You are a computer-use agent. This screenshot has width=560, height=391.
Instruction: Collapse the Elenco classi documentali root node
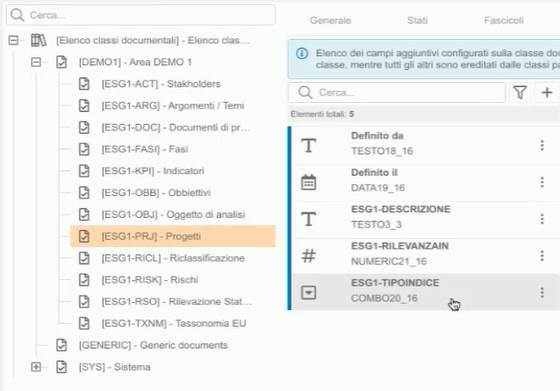14,40
